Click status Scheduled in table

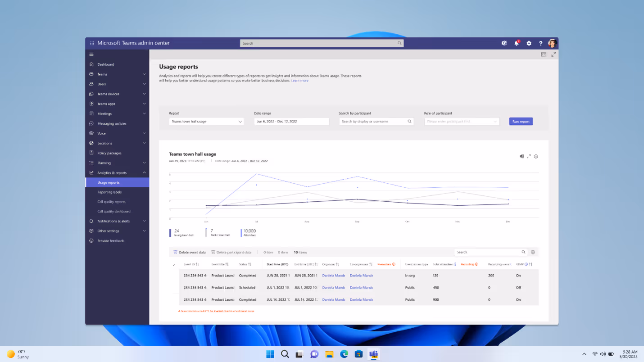coord(247,287)
